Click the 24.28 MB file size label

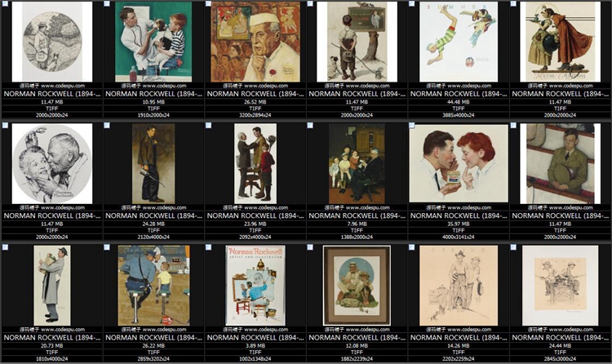point(153,224)
